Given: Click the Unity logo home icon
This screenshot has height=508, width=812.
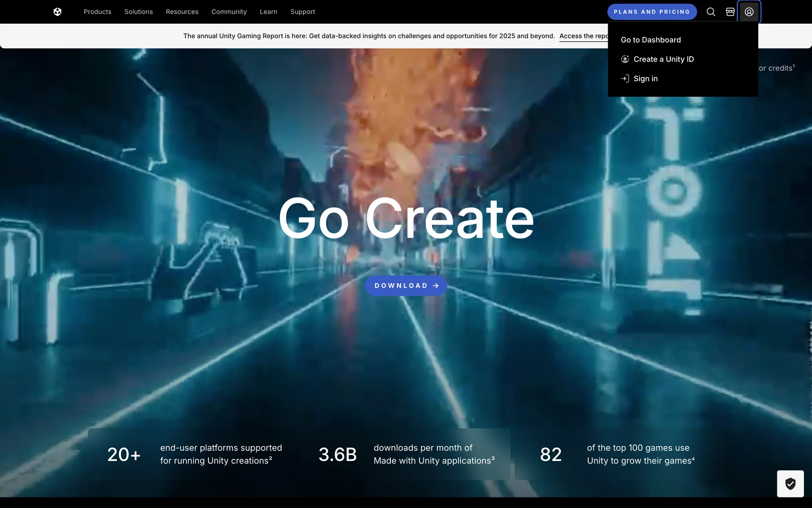Looking at the screenshot, I should tap(58, 12).
